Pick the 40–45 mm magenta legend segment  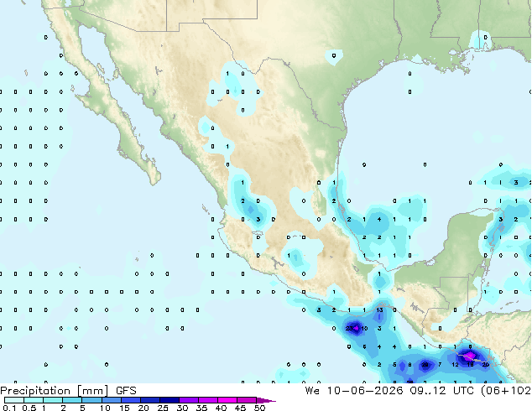227,400
